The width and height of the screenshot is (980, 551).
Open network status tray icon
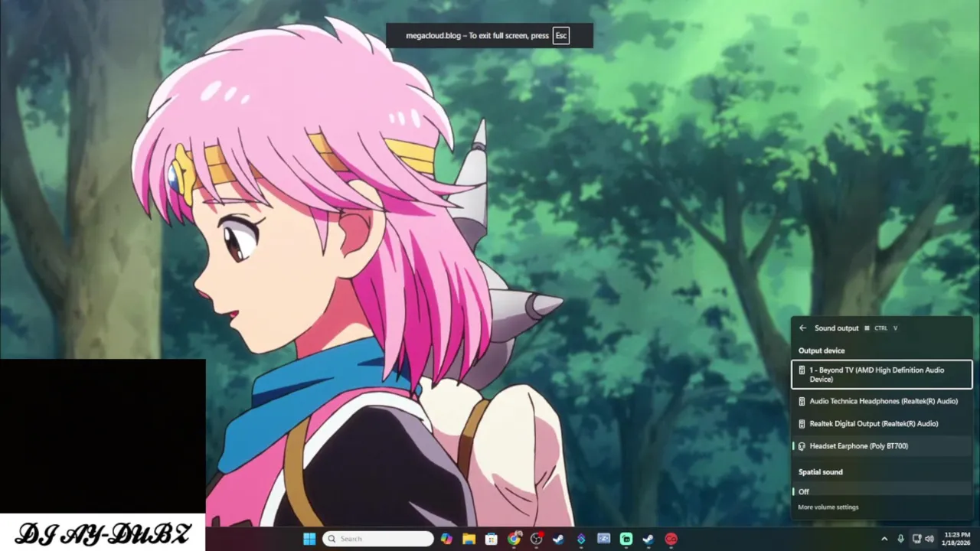click(917, 539)
